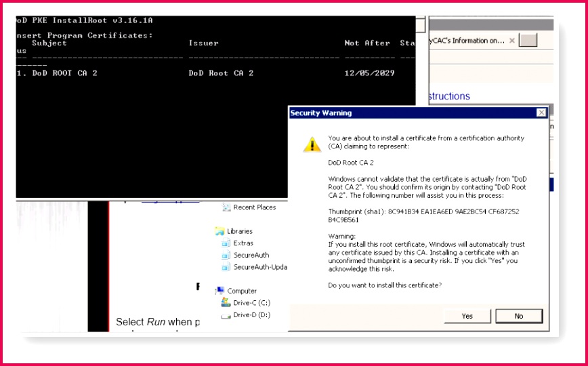The image size is (588, 366).
Task: Click the Libraries folder icon
Action: [x=219, y=231]
